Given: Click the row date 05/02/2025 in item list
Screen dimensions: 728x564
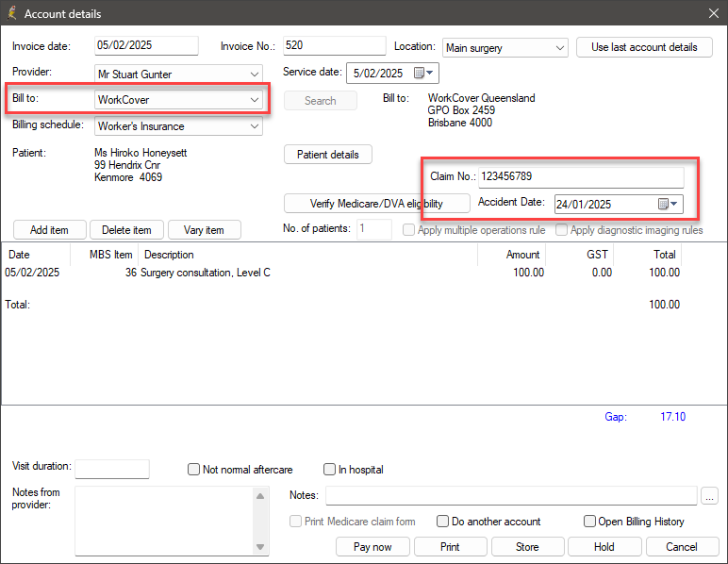Looking at the screenshot, I should point(32,273).
